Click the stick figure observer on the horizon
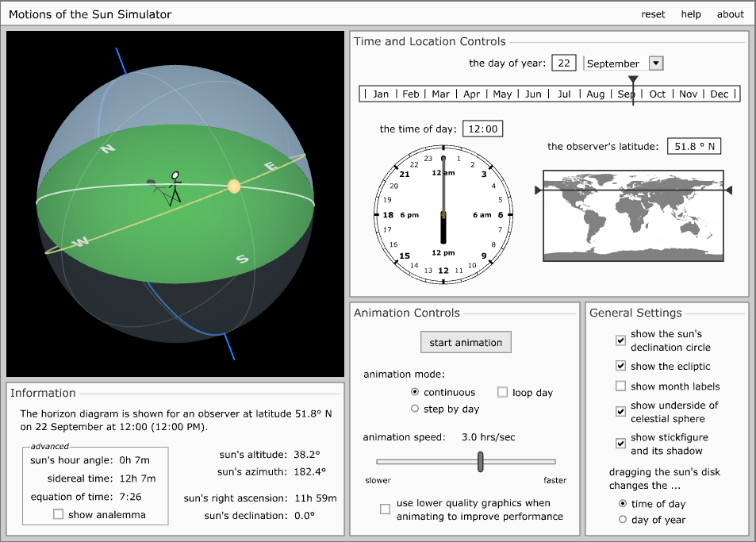The height and width of the screenshot is (542, 756). 175,187
